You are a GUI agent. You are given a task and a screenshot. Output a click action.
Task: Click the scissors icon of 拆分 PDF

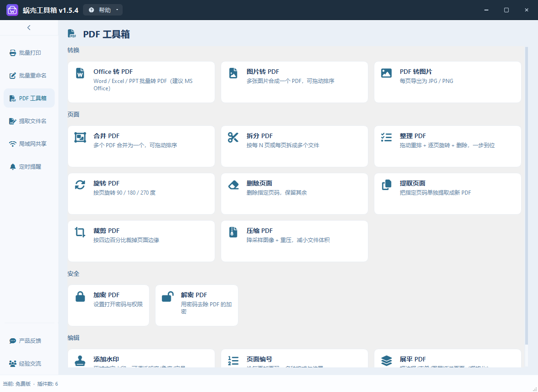[x=233, y=137]
